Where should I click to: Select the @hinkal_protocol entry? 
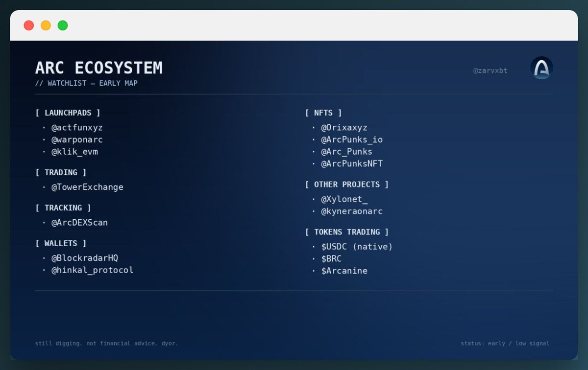92,270
